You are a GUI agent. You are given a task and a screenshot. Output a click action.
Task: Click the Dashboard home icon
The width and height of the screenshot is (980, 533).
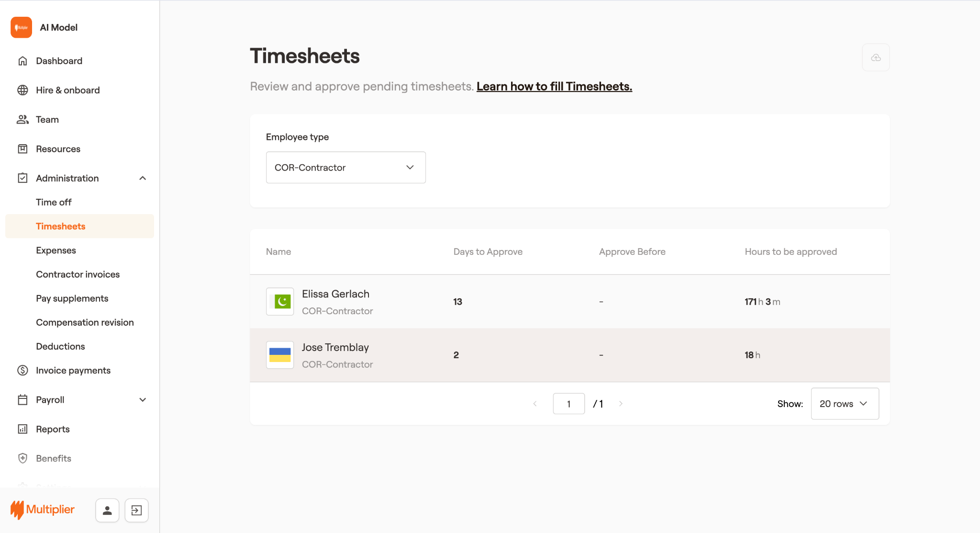tap(22, 61)
